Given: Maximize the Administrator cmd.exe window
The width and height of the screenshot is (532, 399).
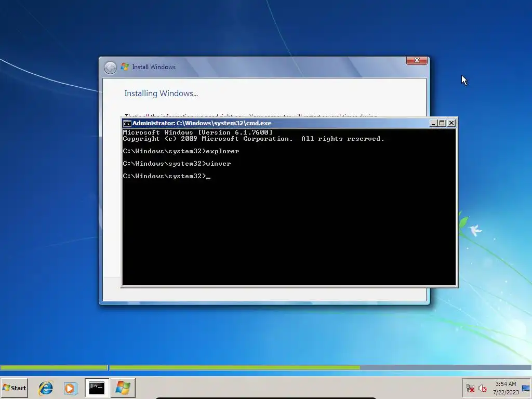Looking at the screenshot, I should (442, 123).
